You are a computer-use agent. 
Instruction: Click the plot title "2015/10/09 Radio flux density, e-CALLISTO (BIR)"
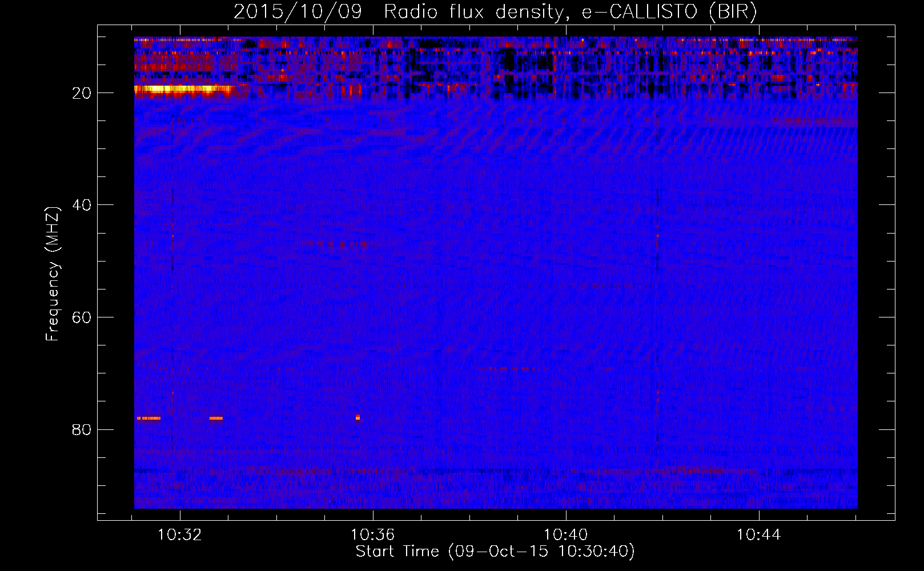(495, 11)
